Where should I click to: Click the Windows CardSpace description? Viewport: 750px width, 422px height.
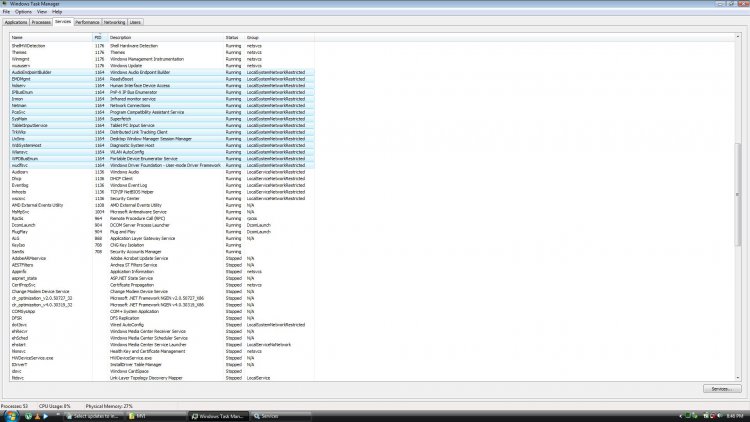click(129, 371)
